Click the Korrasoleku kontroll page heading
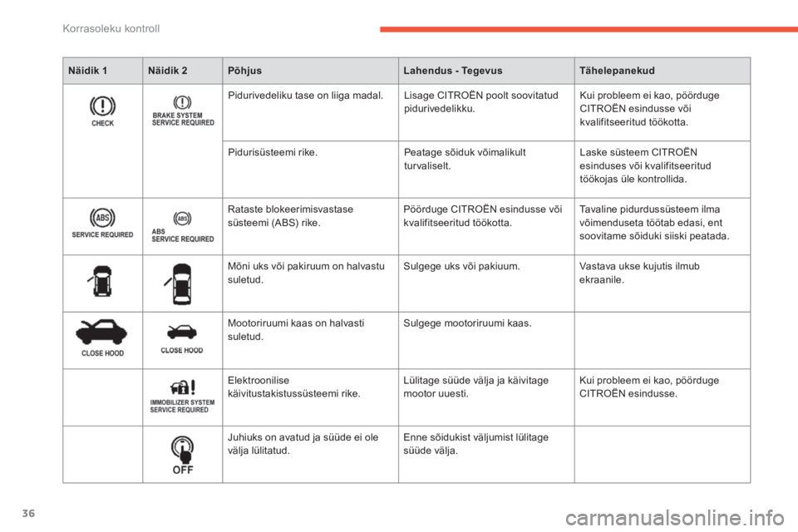This screenshot has width=798, height=532. (x=111, y=28)
